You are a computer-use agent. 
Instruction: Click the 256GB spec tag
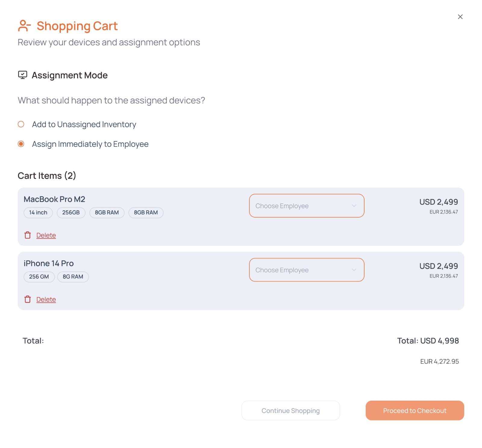71,213
